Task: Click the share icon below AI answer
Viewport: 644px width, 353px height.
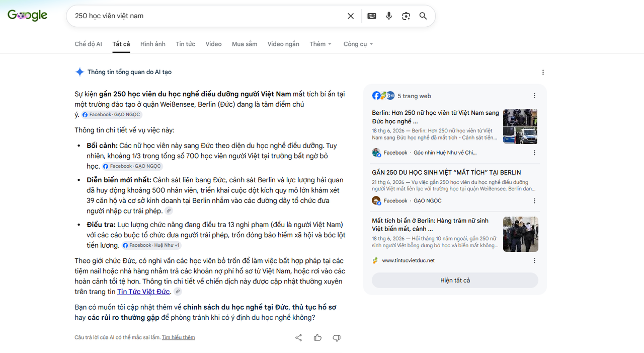Action: pos(298,337)
